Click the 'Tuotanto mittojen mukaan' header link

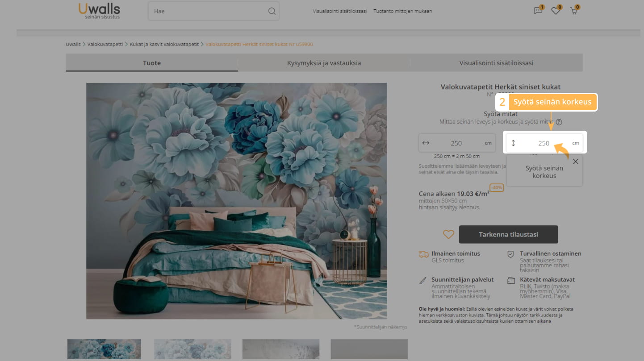click(402, 11)
